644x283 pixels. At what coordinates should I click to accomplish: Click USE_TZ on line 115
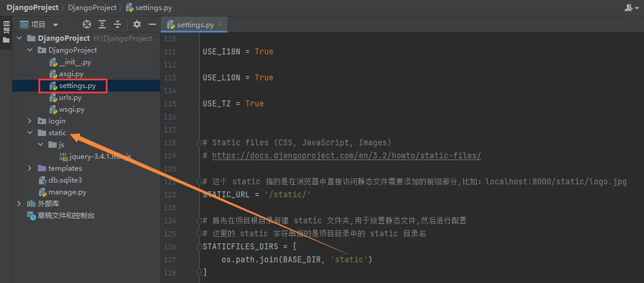click(217, 103)
